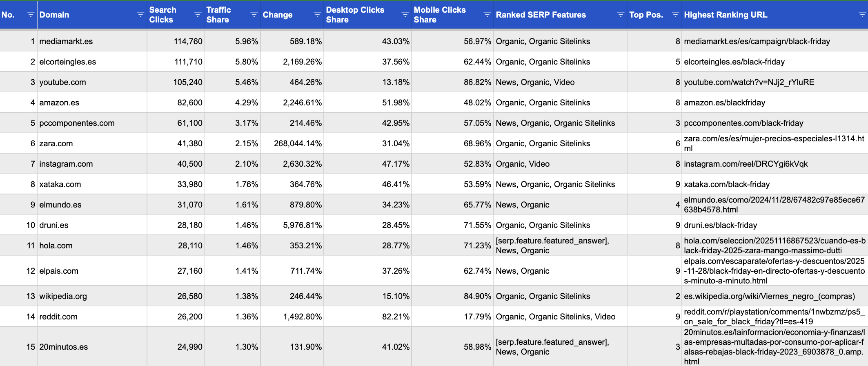
Task: Open the Traffic Share filter icon
Action: (x=254, y=15)
